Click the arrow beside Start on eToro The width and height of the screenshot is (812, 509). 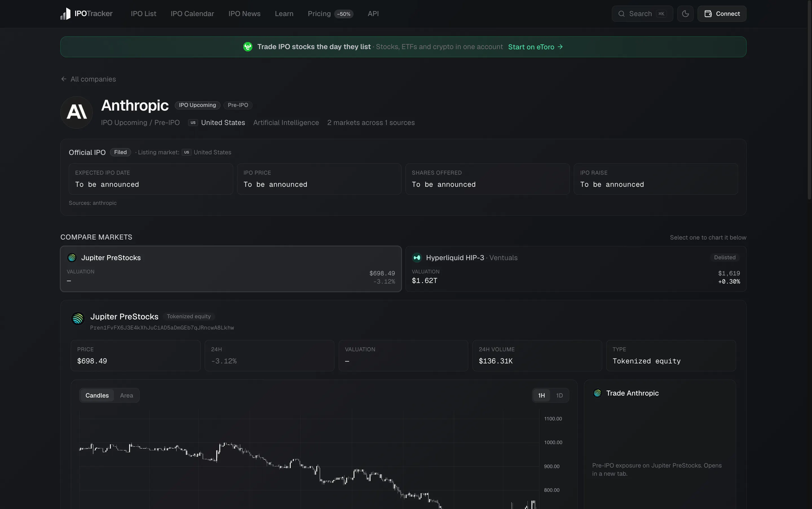coord(560,47)
